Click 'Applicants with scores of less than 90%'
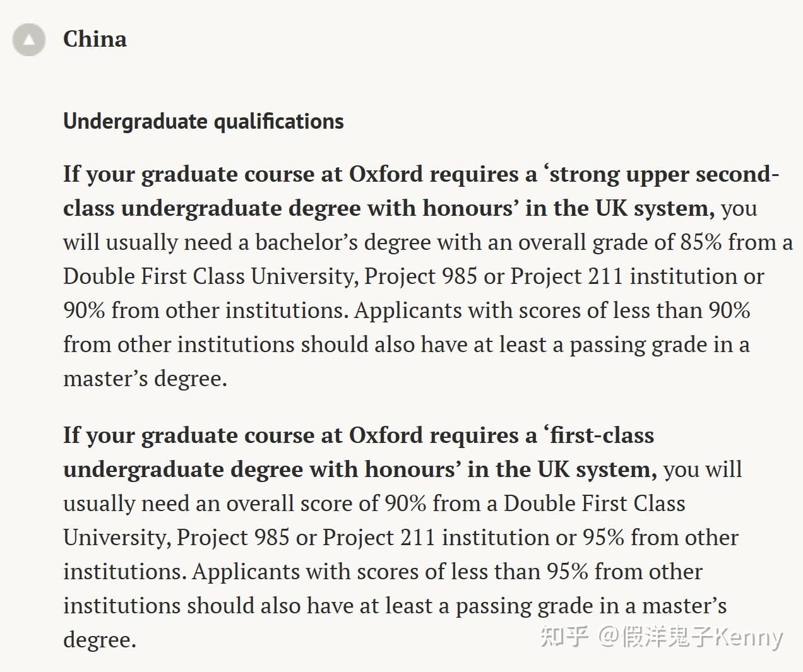 pyautogui.click(x=552, y=310)
